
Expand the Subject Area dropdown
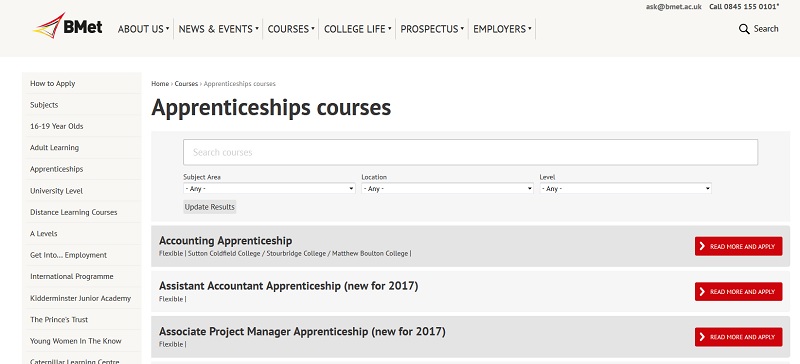click(x=269, y=188)
